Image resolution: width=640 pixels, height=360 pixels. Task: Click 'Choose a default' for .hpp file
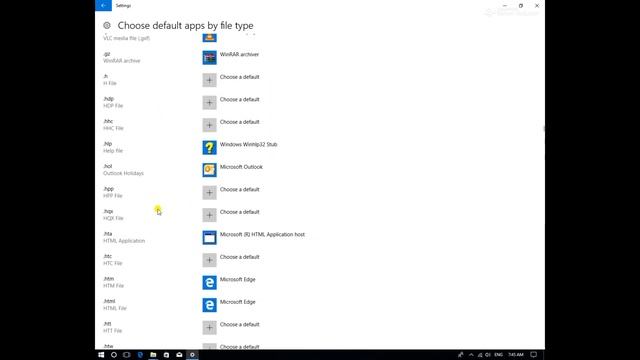coord(240,189)
